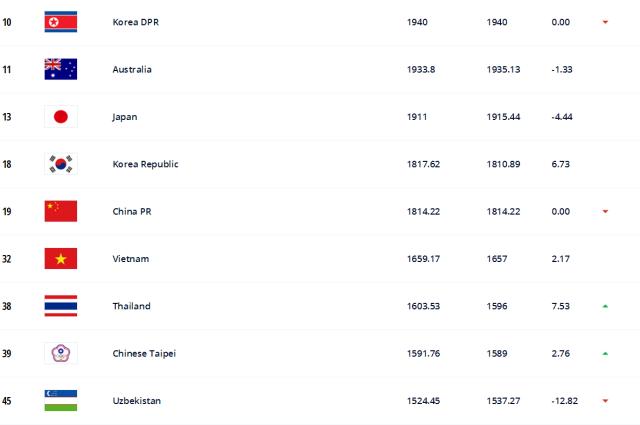Expand the China PR row red arrow
The width and height of the screenshot is (640, 425).
click(605, 211)
